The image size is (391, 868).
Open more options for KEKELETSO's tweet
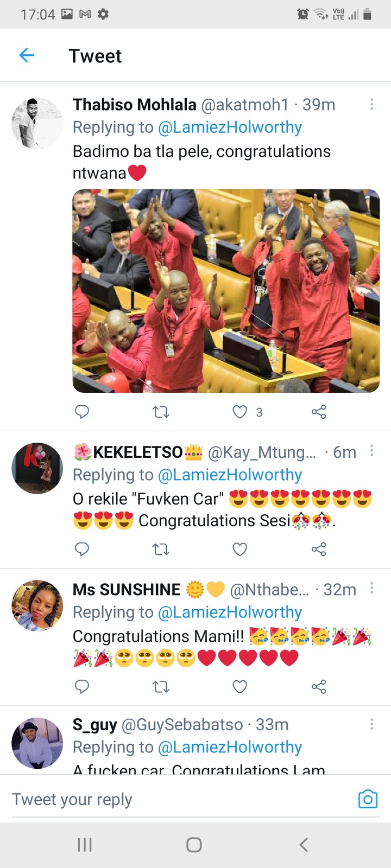pyautogui.click(x=371, y=450)
